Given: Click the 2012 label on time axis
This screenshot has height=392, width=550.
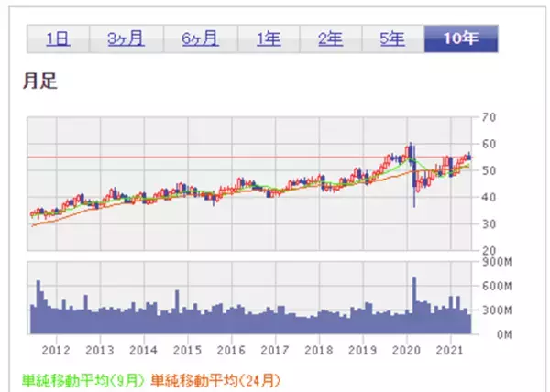Looking at the screenshot, I should (57, 350).
